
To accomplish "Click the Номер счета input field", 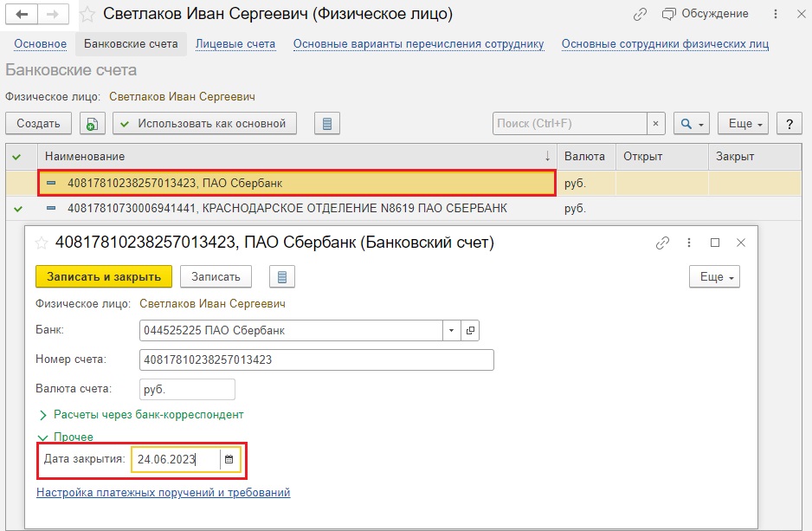I will point(317,359).
